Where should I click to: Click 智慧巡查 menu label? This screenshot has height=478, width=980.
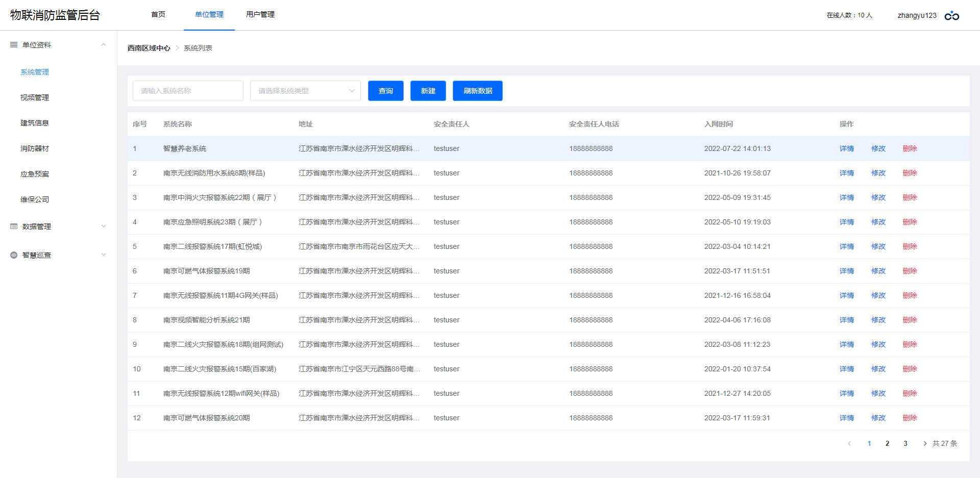[x=37, y=255]
